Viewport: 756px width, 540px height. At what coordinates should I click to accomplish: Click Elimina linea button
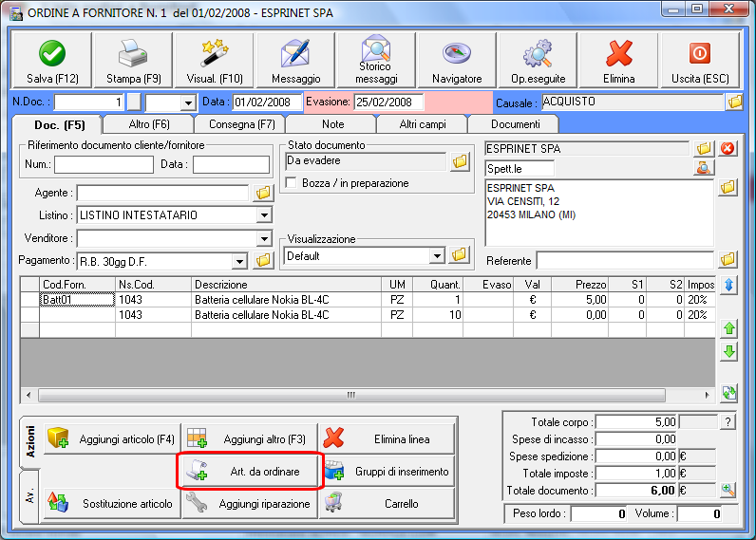point(387,438)
